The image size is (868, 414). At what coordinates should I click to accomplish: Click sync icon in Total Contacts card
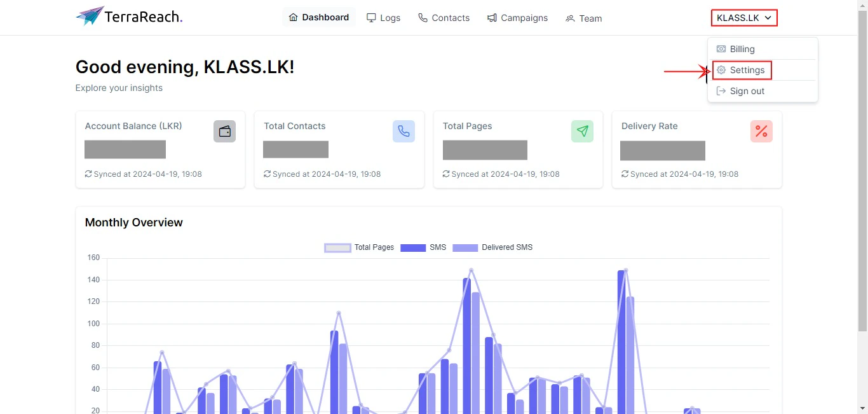pos(268,174)
